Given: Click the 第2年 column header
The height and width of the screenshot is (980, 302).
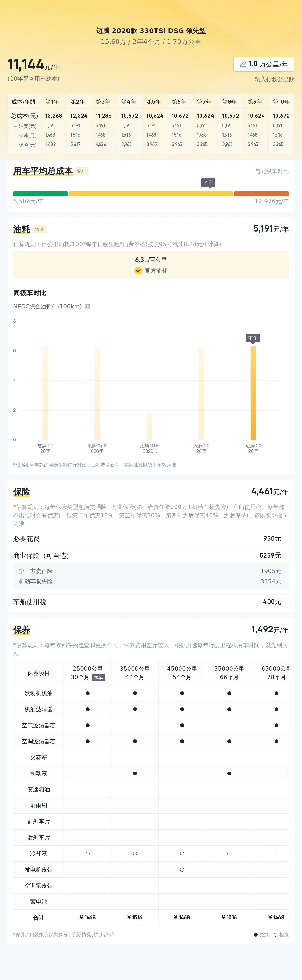Looking at the screenshot, I should click(x=77, y=102).
